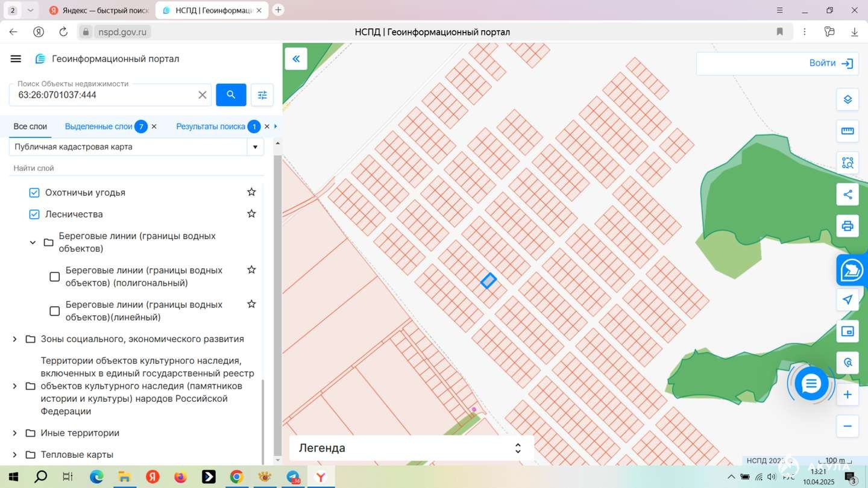868x488 pixels.
Task: Switch to the Все слои tab
Action: coord(30,127)
